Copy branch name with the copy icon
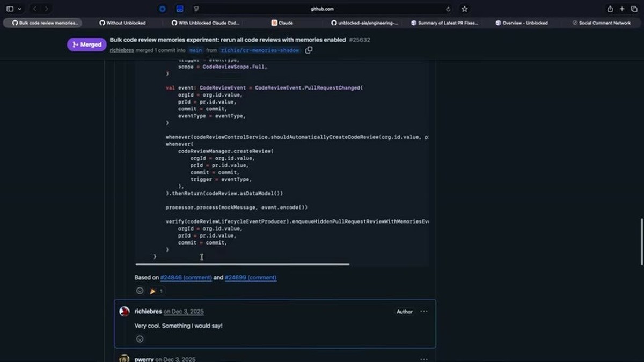Image resolution: width=644 pixels, height=362 pixels. point(309,50)
